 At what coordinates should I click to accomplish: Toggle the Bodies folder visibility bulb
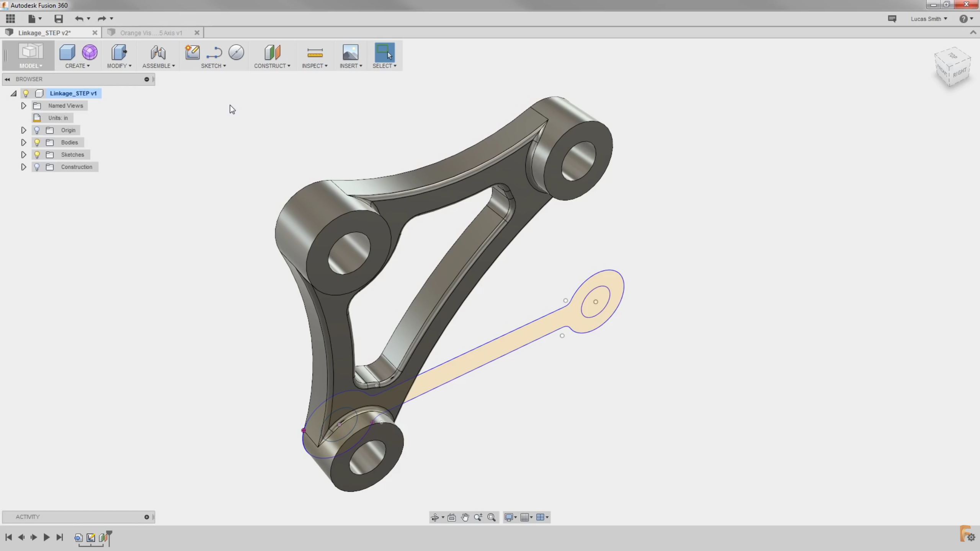(x=37, y=142)
